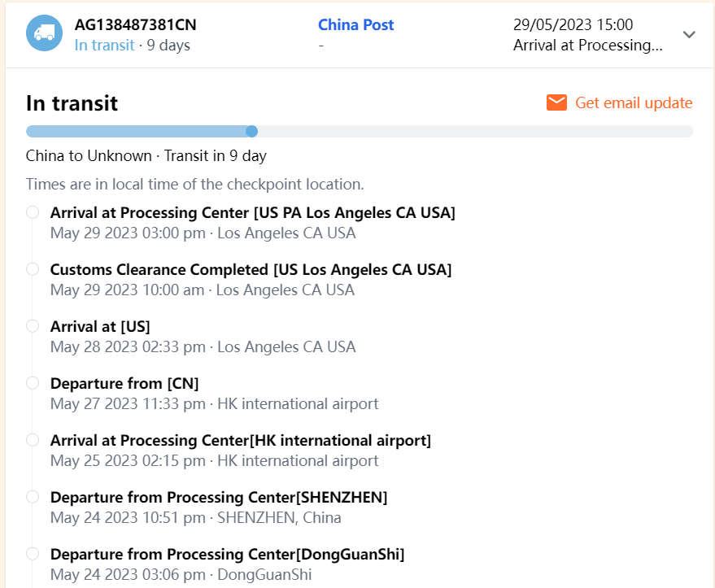Click the orange envelope email icon
The width and height of the screenshot is (715, 588).
(556, 102)
